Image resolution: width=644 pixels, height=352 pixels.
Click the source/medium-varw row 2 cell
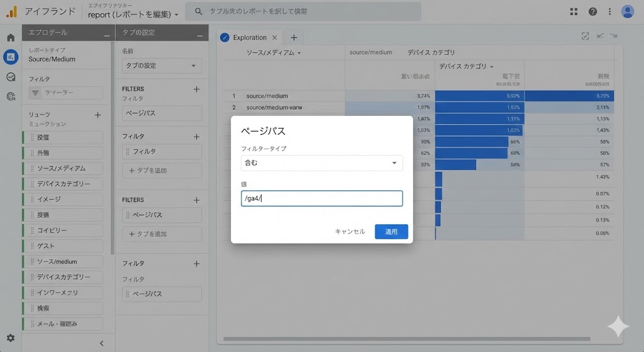(x=274, y=107)
